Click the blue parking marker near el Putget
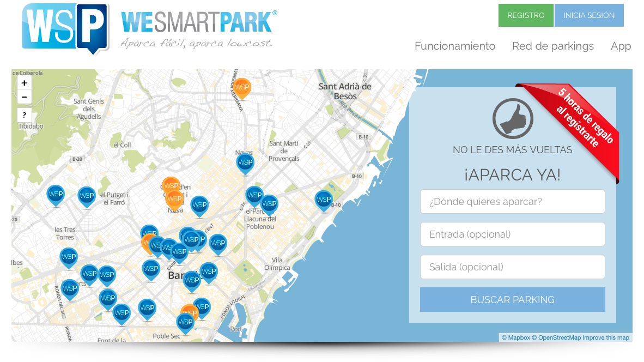Screen dimensions: 644x362 87,196
